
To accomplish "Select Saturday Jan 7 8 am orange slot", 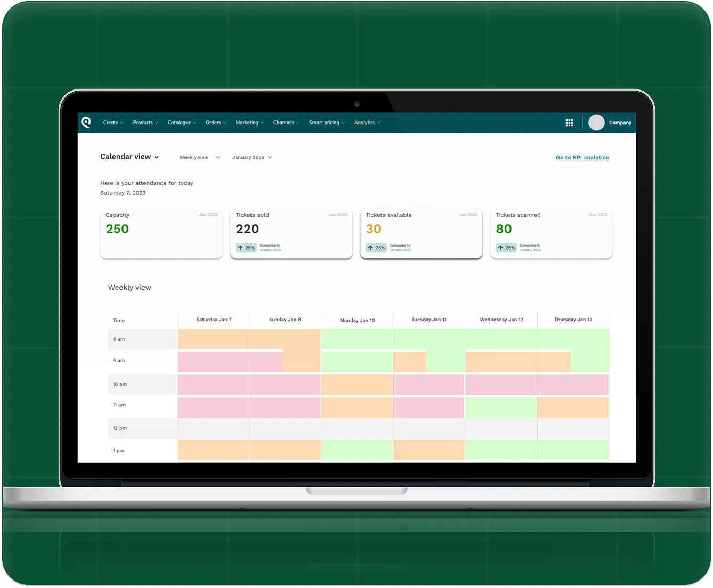I will [213, 339].
